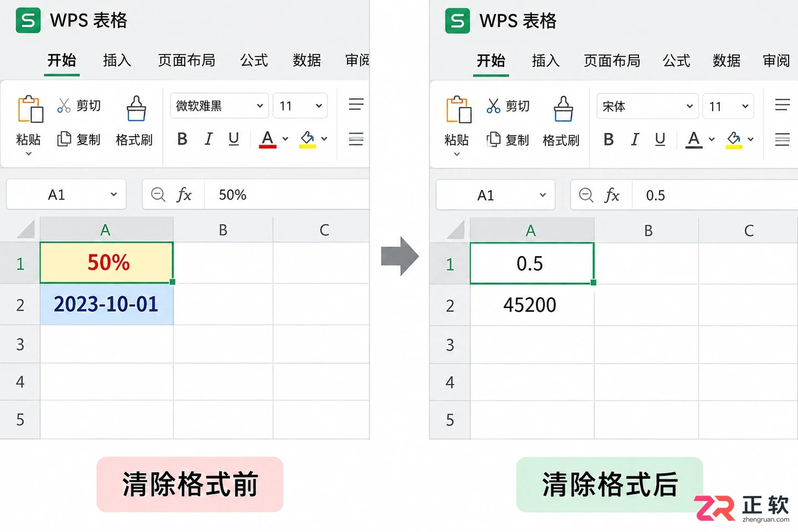Image resolution: width=798 pixels, height=532 pixels.
Task: Apply red font color in left window
Action: [x=268, y=139]
